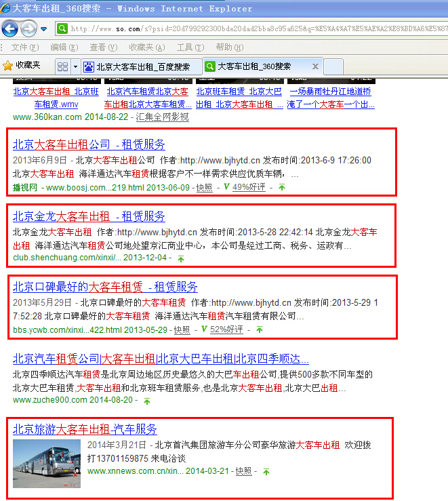The width and height of the screenshot is (448, 501).
Task: Open the 查看(V) menu
Action: tap(104, 47)
